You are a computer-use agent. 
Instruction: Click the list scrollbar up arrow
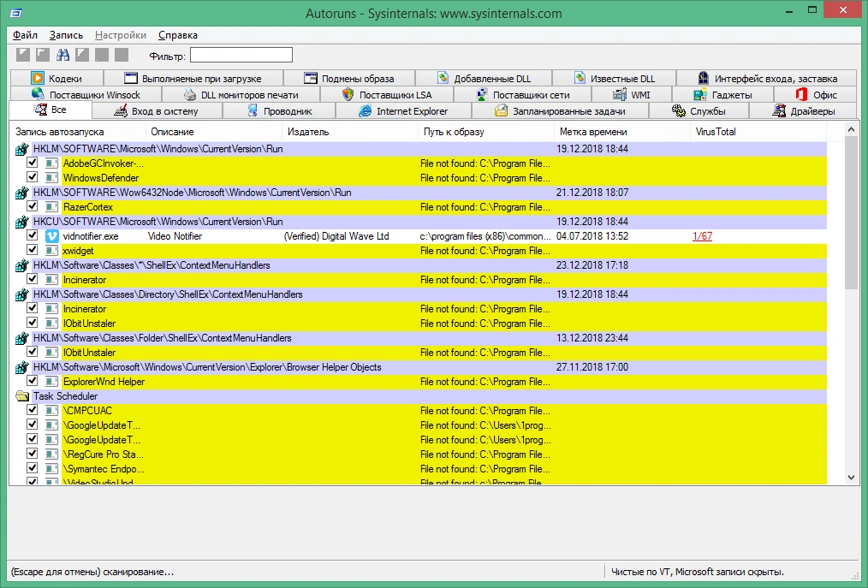click(852, 130)
